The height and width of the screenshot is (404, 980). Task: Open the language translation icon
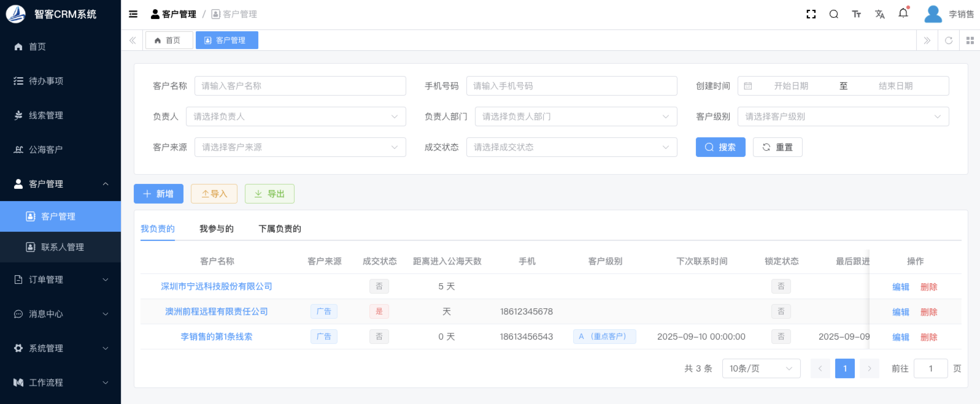click(x=879, y=14)
